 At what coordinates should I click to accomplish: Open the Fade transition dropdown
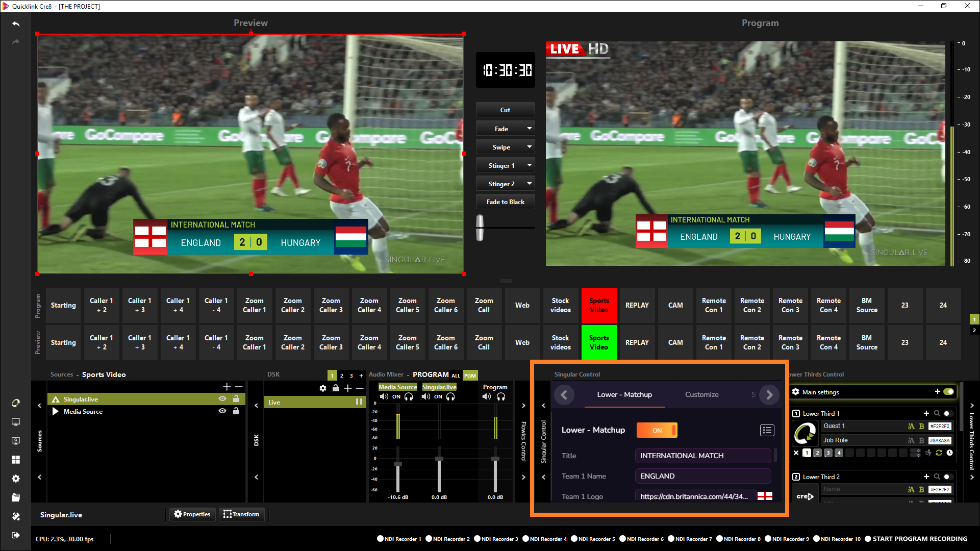[529, 129]
